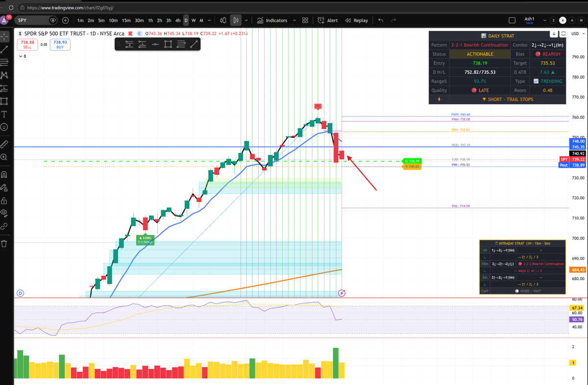This screenshot has height=385, width=588.
Task: Select the D daily timeframe
Action: point(186,21)
